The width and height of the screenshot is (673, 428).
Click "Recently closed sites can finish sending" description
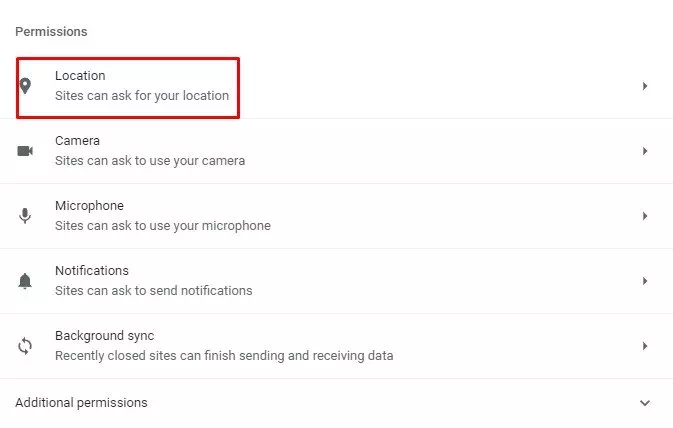[x=224, y=356]
